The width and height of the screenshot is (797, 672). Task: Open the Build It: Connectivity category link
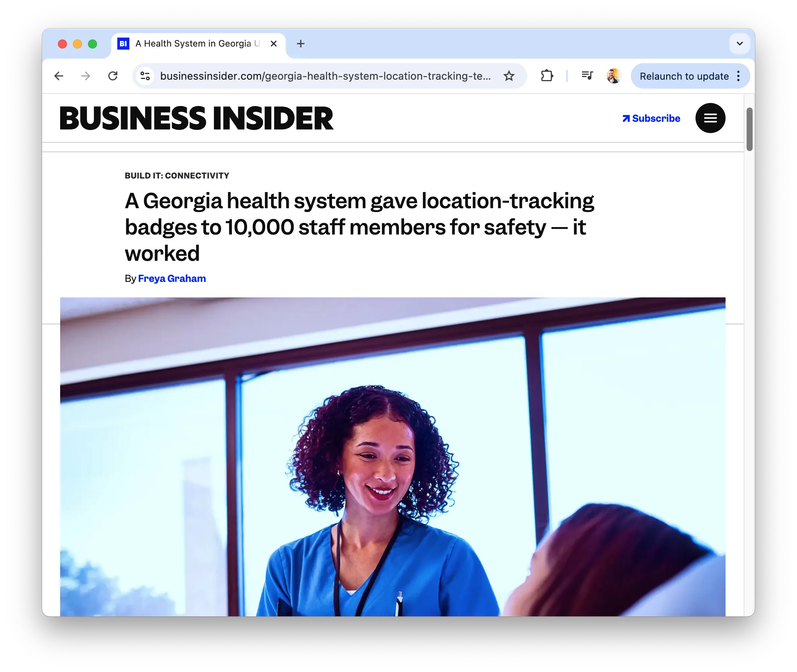[177, 176]
